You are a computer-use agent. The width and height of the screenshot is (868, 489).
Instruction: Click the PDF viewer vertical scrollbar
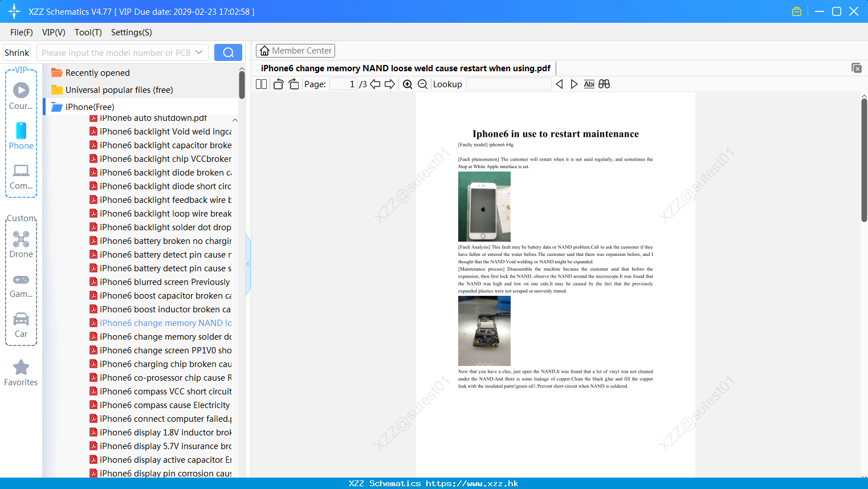pyautogui.click(x=864, y=160)
